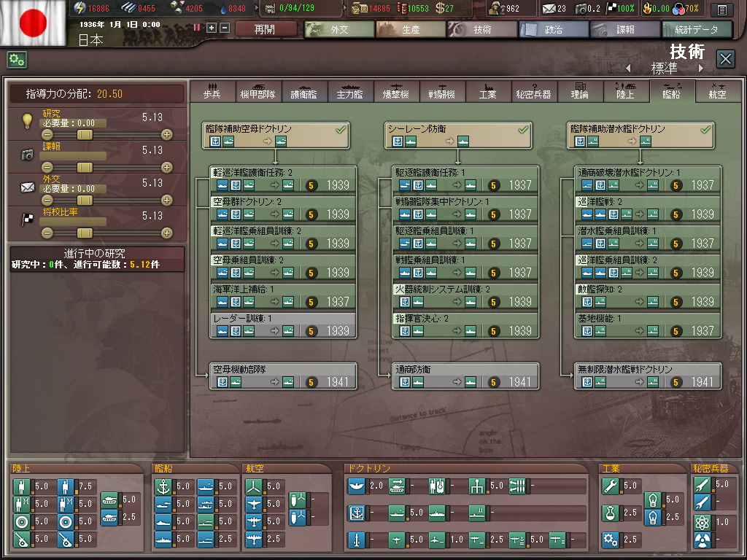
Task: Decrease 外交 leadership with minus button
Action: coord(47,201)
